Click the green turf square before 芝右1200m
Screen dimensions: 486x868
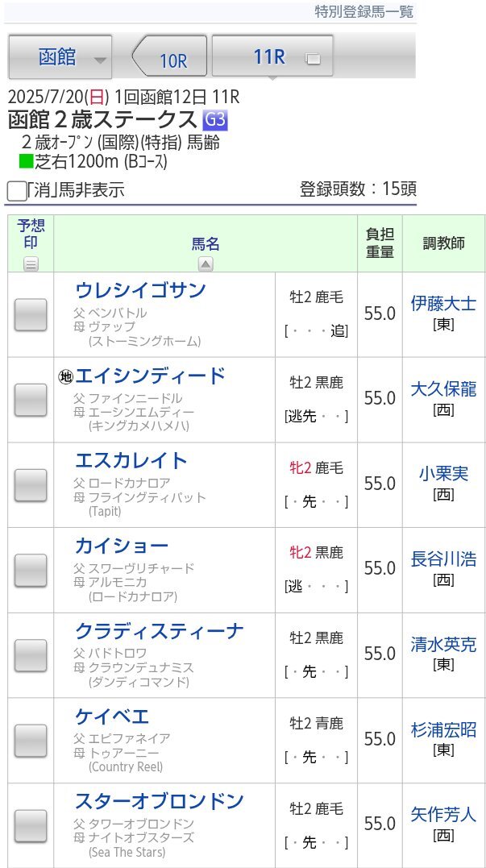pos(26,162)
